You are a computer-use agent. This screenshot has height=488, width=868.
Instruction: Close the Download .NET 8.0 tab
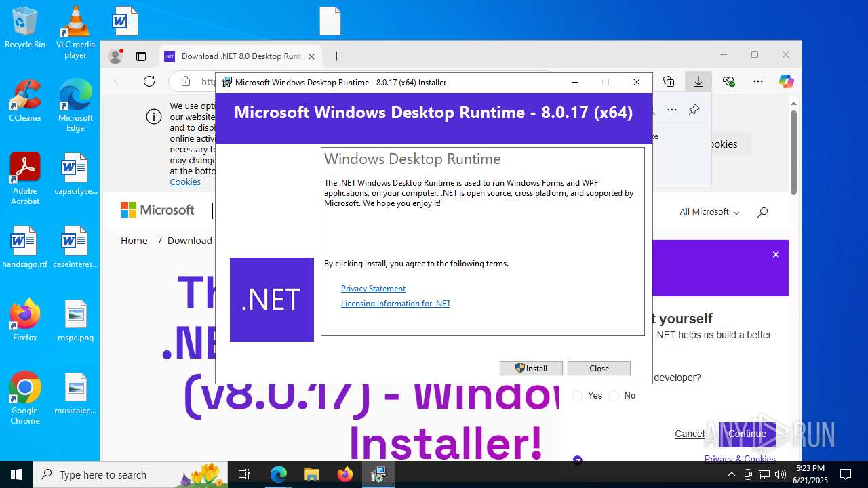(x=311, y=56)
